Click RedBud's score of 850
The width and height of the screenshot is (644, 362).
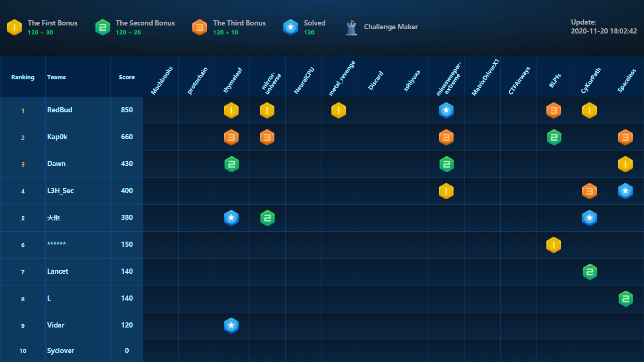click(127, 110)
